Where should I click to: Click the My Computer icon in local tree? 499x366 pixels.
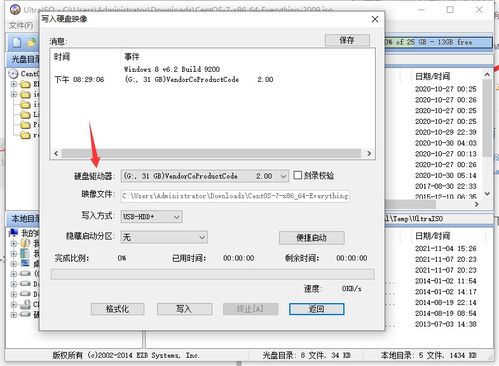coord(14,233)
